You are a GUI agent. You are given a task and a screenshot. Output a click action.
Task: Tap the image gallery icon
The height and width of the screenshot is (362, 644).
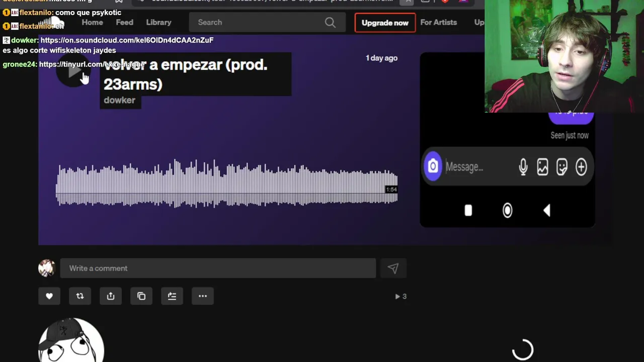point(542,167)
